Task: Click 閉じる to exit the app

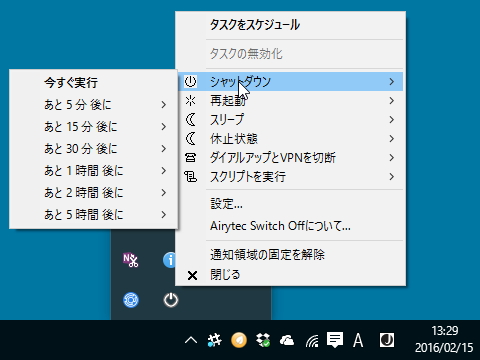Action: [290, 275]
